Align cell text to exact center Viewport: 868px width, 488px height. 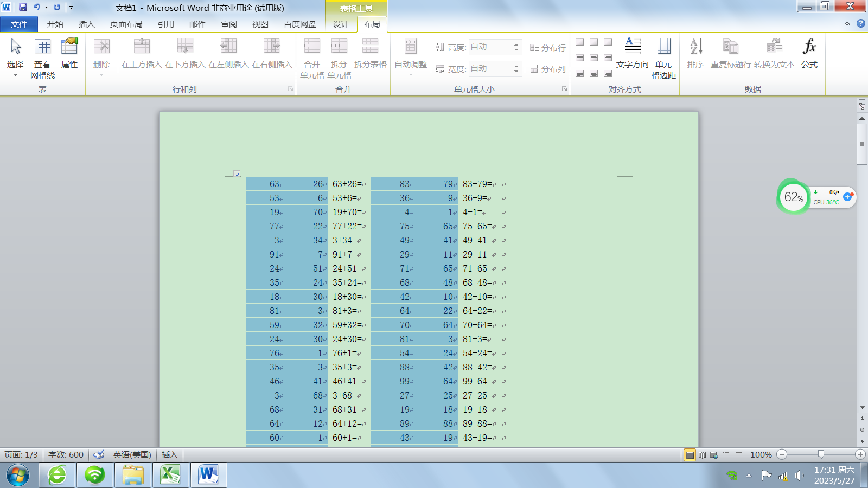click(x=594, y=57)
